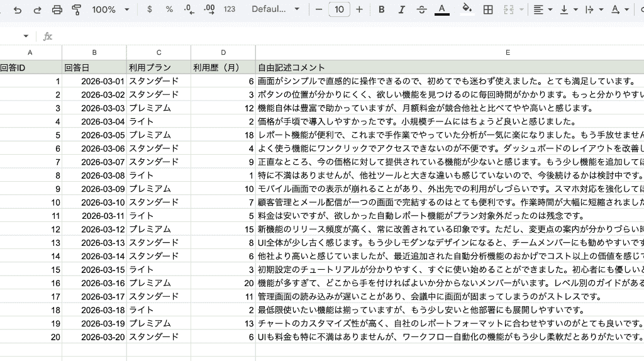This screenshot has height=361, width=644.
Task: Apply percent format
Action: tap(169, 9)
